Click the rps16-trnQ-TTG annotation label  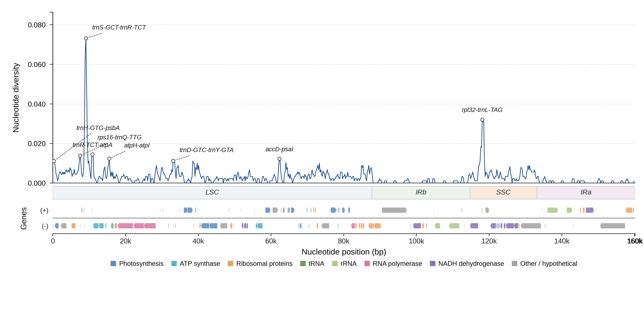(120, 137)
